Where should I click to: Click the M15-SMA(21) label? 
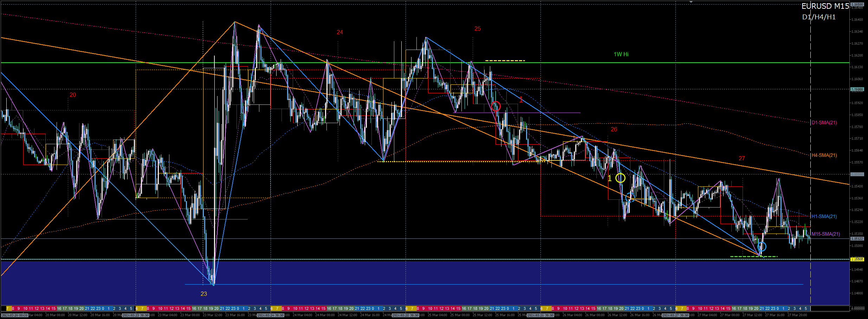point(825,234)
